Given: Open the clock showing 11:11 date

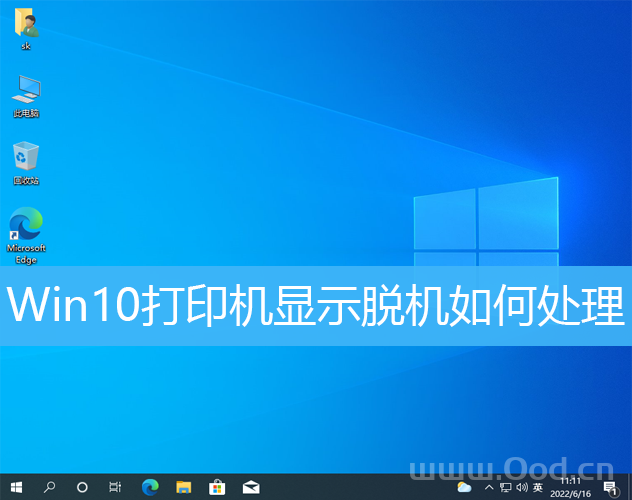Looking at the screenshot, I should (572, 487).
